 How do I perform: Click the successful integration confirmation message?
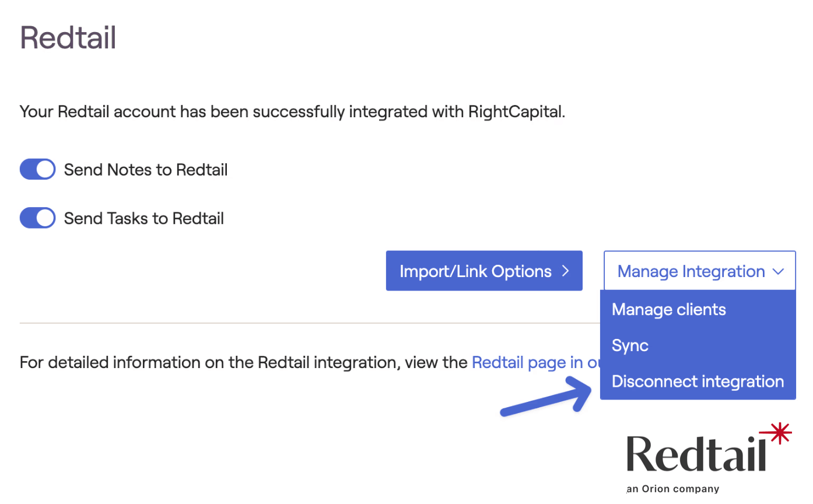pyautogui.click(x=292, y=111)
